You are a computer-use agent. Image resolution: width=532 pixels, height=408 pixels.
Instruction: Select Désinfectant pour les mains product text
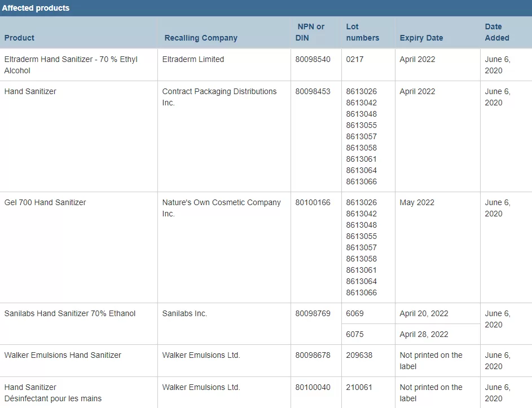pyautogui.click(x=53, y=398)
